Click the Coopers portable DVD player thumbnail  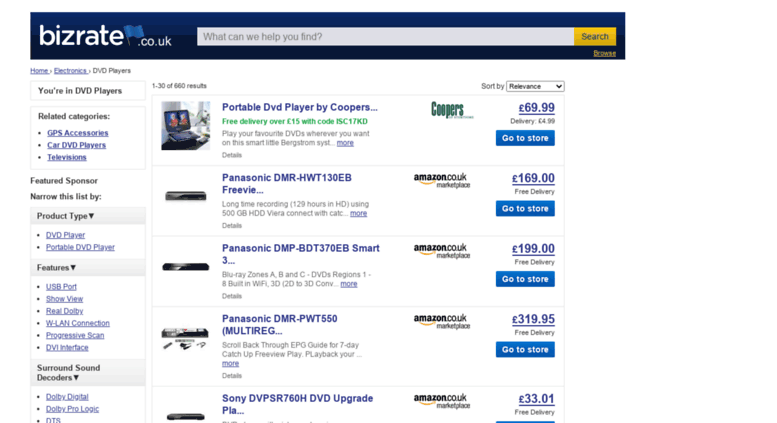185,126
